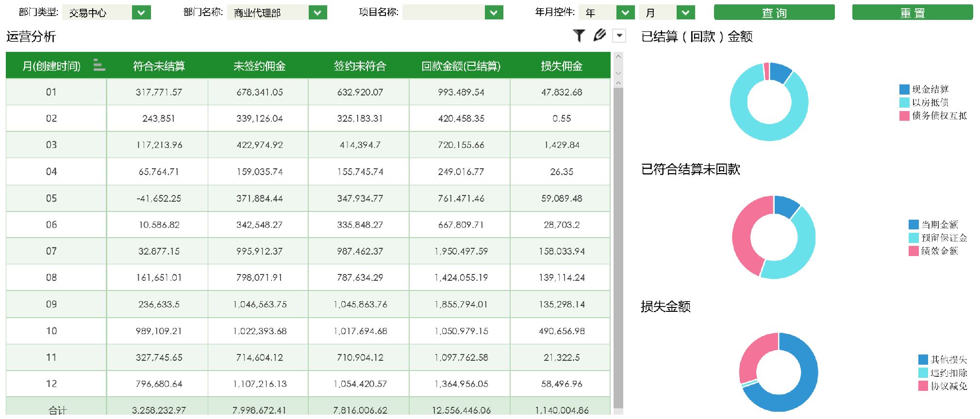This screenshot has height=419, width=980.
Task: Click the 查询 button
Action: [774, 13]
